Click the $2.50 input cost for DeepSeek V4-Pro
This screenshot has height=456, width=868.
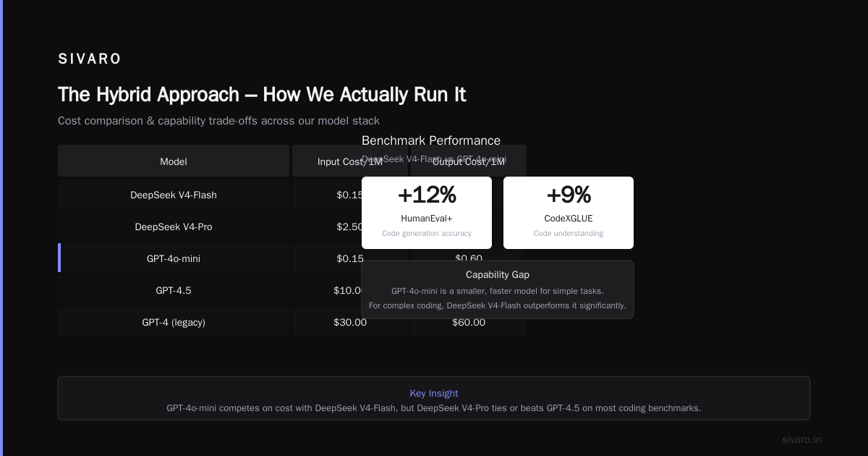tap(349, 227)
